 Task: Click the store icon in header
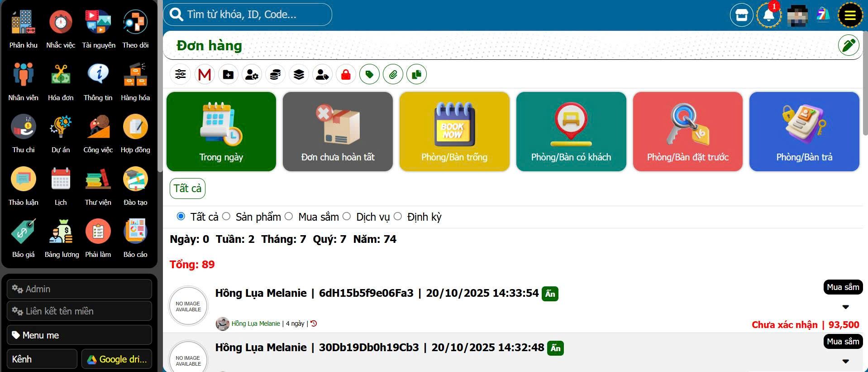tap(741, 15)
